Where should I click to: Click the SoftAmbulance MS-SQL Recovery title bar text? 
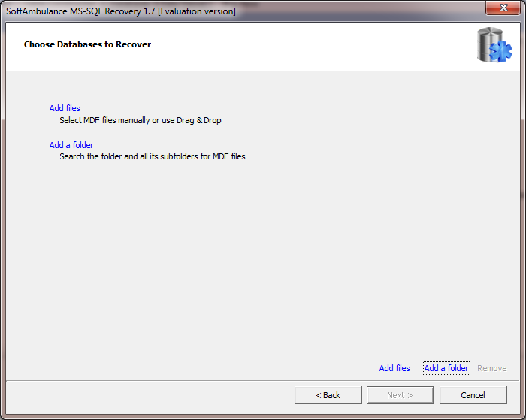pos(121,11)
